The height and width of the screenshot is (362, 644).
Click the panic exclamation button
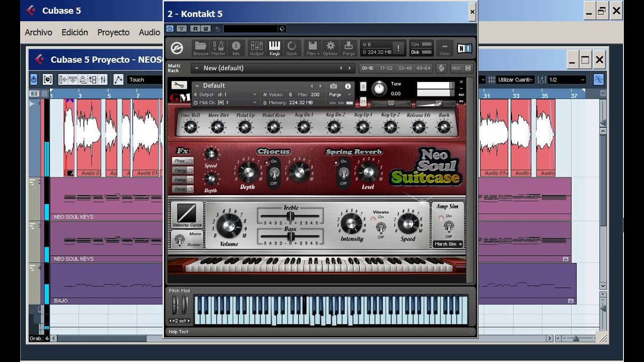(x=398, y=48)
